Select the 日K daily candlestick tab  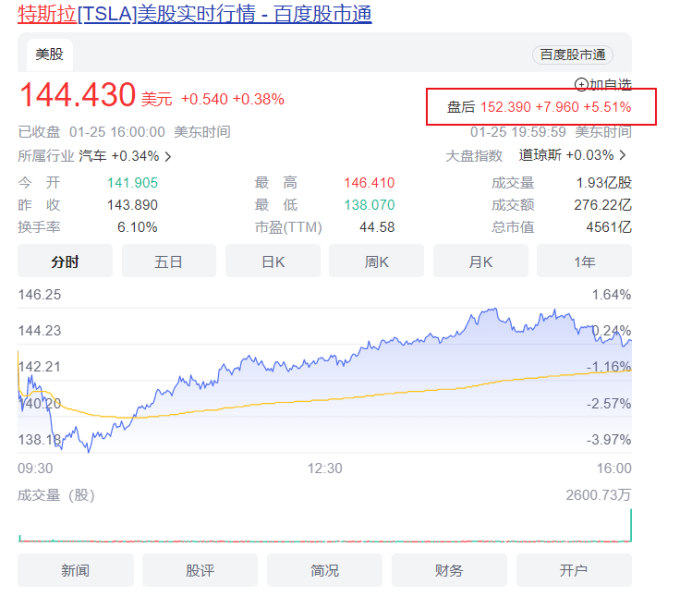[x=273, y=262]
